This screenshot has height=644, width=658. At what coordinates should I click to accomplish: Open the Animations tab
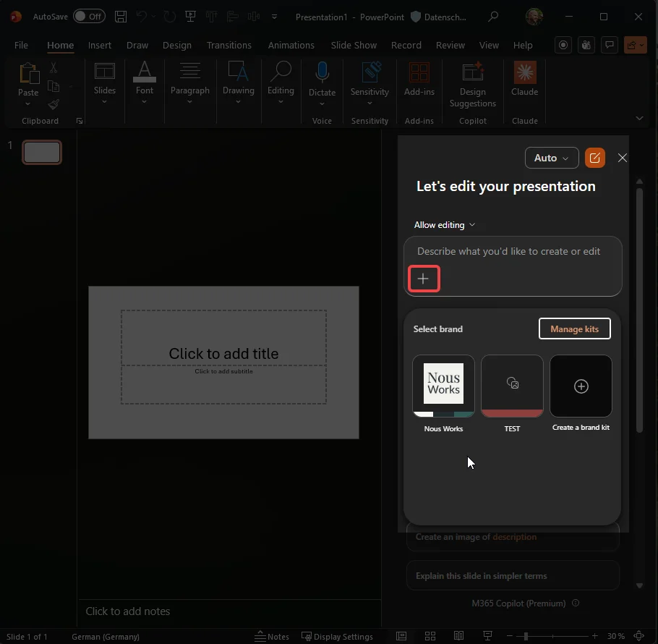tap(291, 45)
